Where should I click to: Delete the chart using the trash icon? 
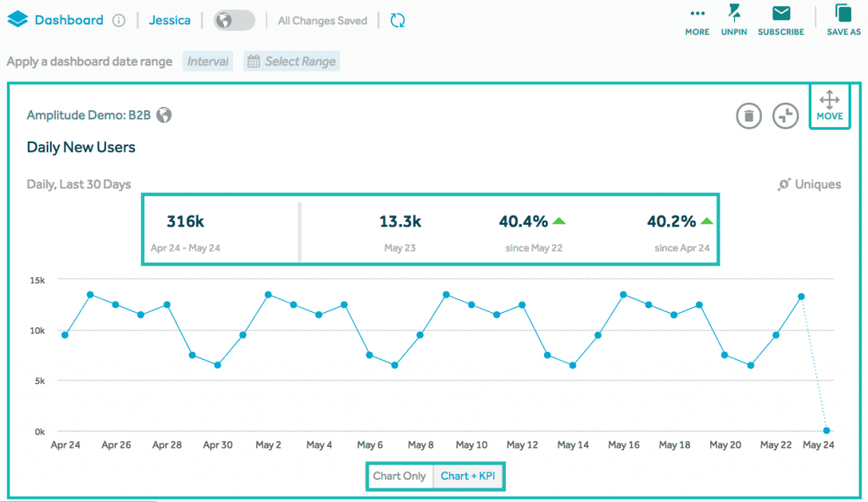pos(748,115)
